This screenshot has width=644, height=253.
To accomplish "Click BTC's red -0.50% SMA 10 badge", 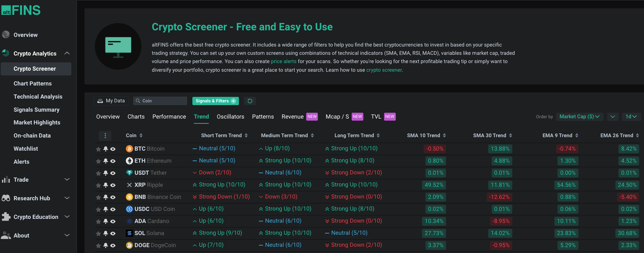I will tap(434, 149).
